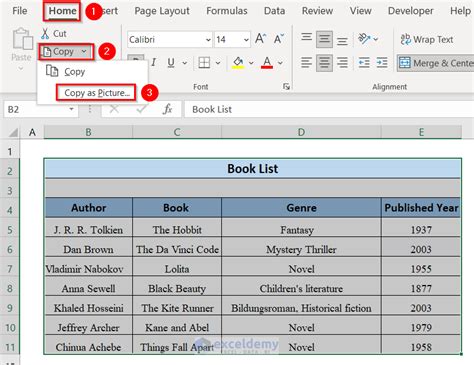Align text right

342,63
